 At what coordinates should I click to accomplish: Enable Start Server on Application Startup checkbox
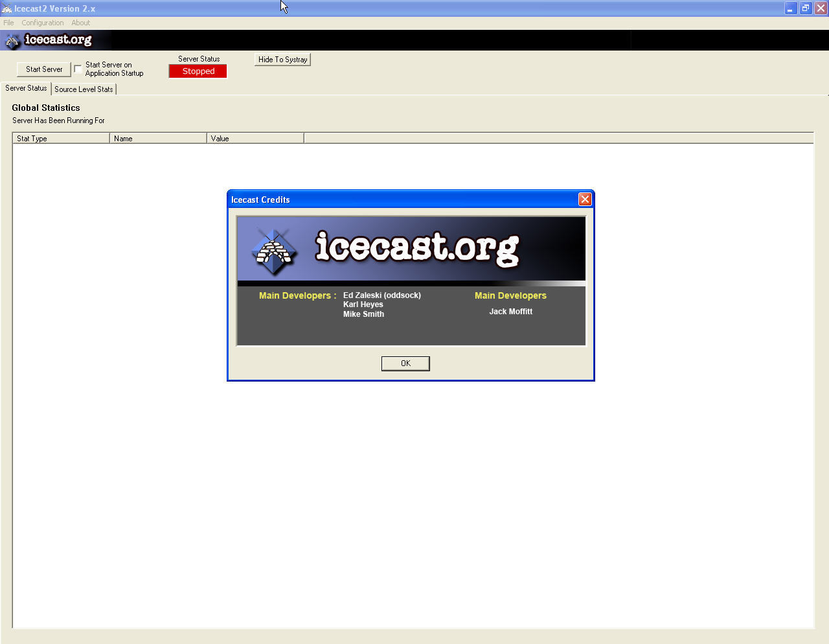click(x=78, y=69)
